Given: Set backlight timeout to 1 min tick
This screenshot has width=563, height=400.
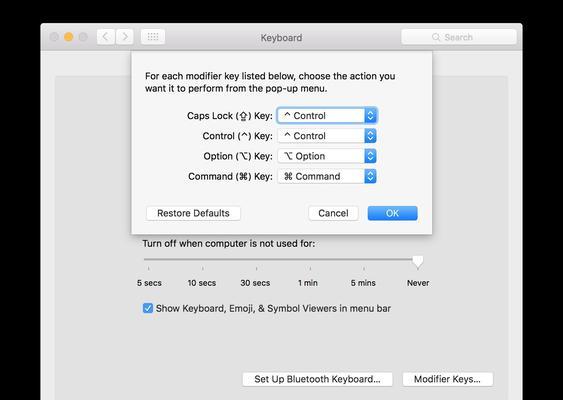Looking at the screenshot, I should point(310,268).
